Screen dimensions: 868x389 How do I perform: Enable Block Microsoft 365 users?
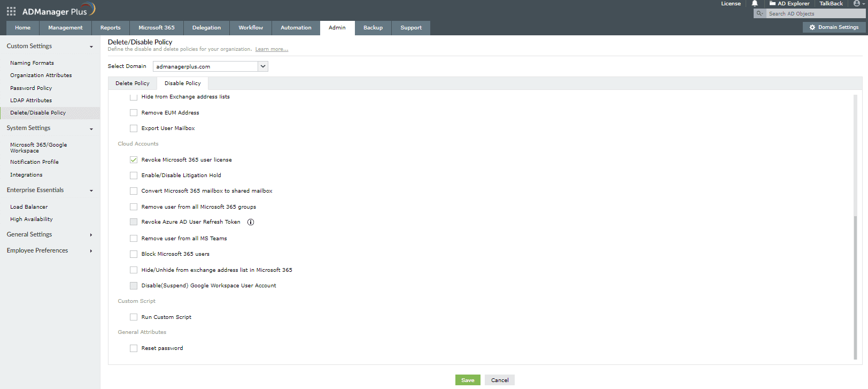(x=134, y=254)
